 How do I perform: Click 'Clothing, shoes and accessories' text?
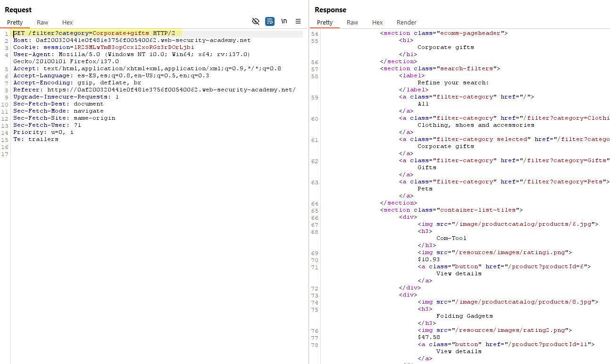click(x=476, y=125)
